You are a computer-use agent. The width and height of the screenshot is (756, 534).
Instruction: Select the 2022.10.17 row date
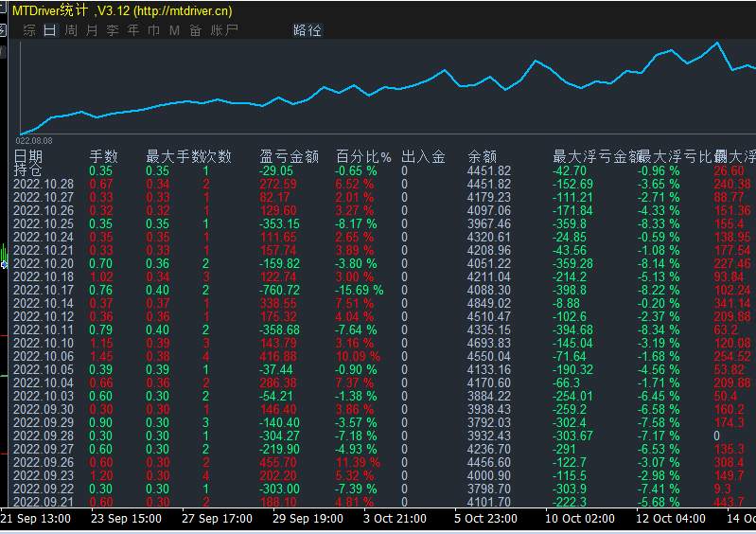pos(44,290)
